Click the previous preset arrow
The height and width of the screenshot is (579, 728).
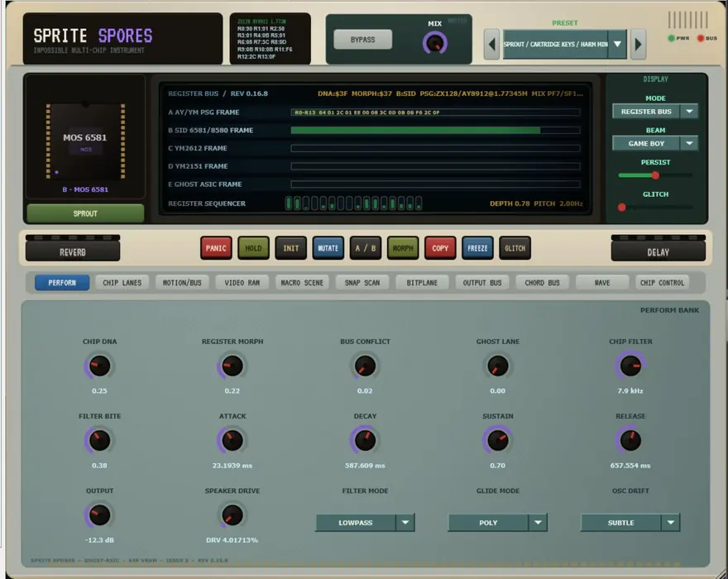(491, 45)
